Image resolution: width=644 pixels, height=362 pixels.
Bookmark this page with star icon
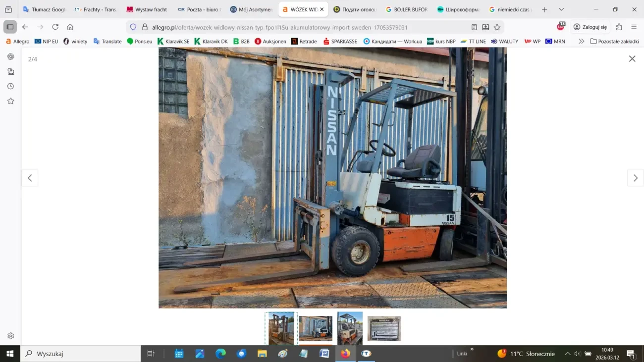pyautogui.click(x=497, y=27)
